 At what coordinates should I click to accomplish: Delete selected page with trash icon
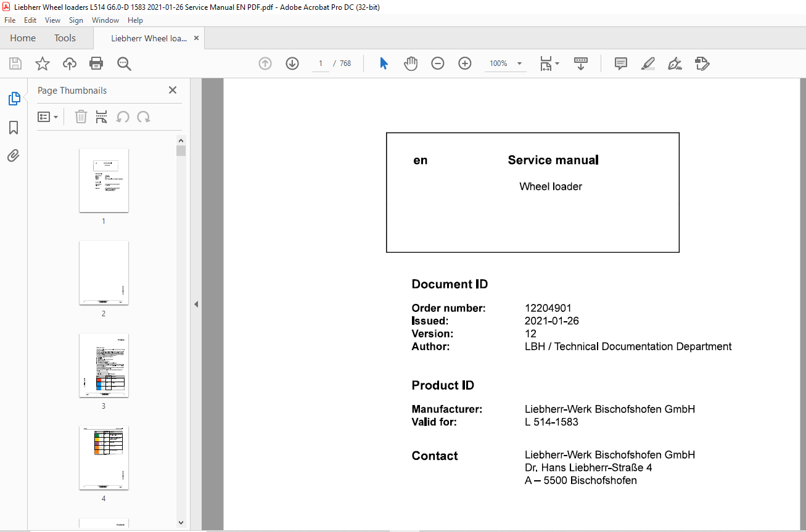click(x=81, y=117)
